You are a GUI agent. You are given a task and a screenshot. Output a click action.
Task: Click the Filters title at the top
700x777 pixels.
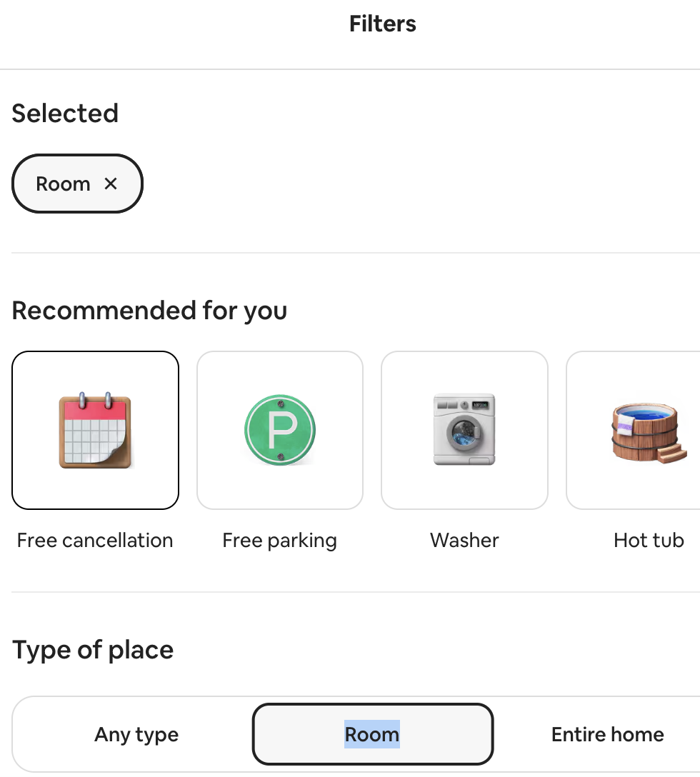[383, 24]
